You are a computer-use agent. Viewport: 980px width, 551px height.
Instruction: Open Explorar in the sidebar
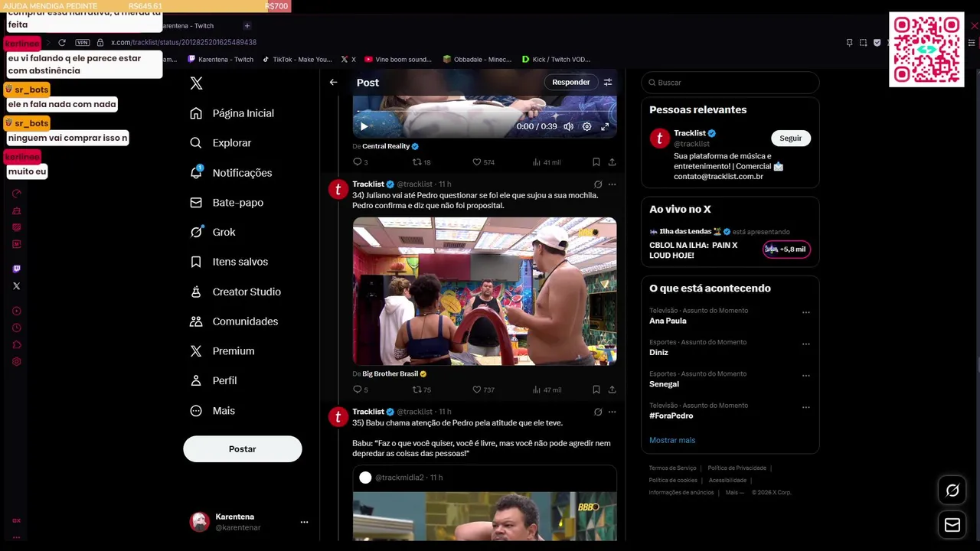point(220,143)
